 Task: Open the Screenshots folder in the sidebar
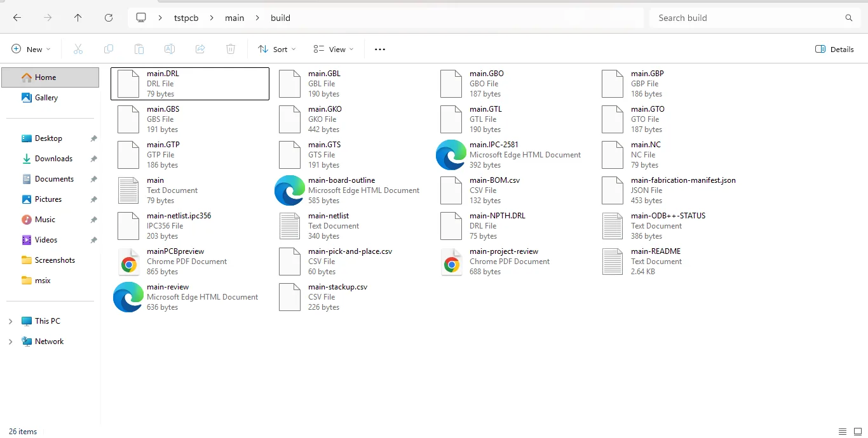(50, 260)
